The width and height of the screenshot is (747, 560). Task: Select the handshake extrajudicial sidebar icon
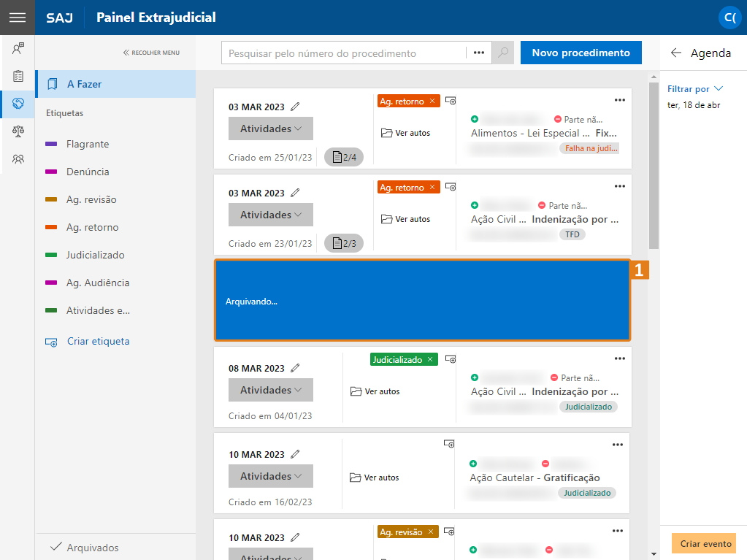[18, 104]
